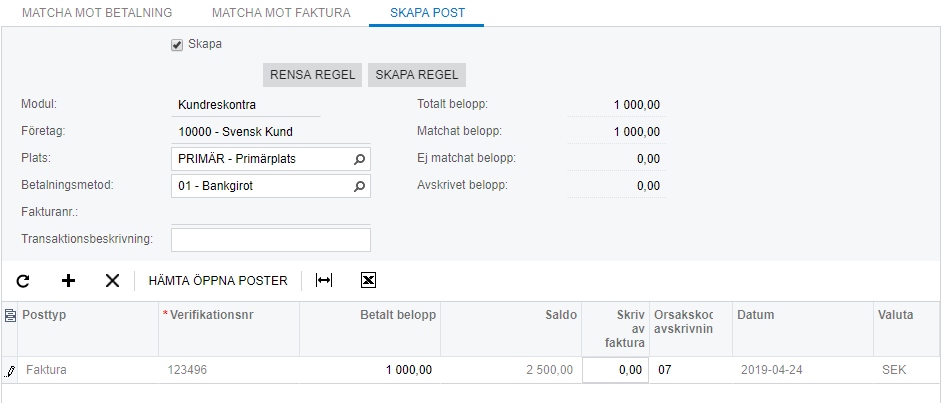This screenshot has height=403, width=943.
Task: Click the search icon in Betalningsmetod field
Action: pyautogui.click(x=360, y=186)
